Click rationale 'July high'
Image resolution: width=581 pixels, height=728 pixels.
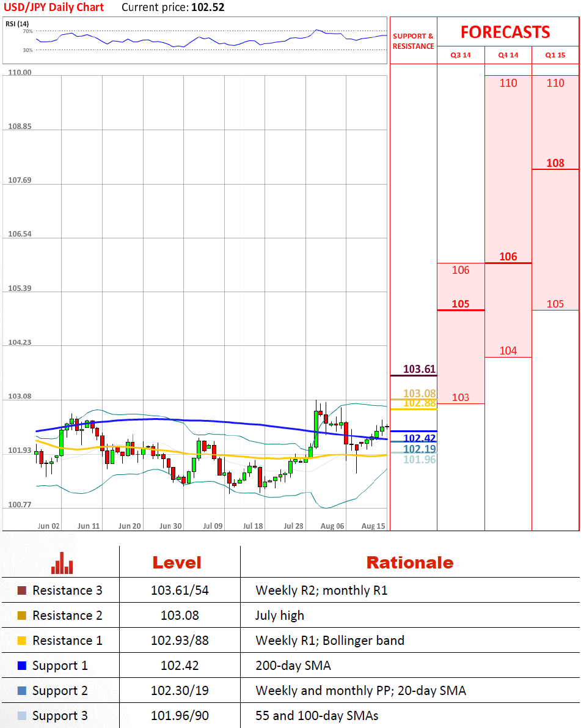(279, 616)
